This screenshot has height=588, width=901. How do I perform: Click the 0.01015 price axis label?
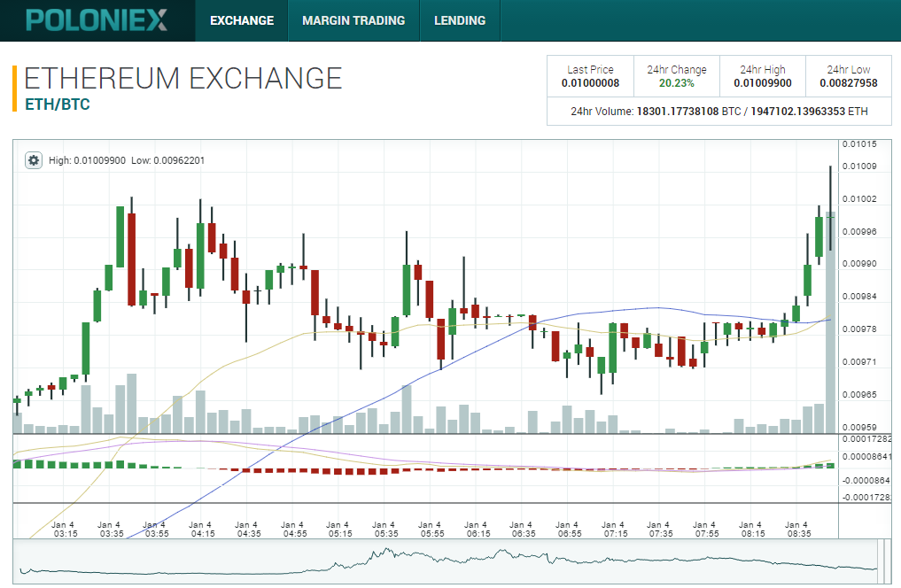(x=859, y=144)
